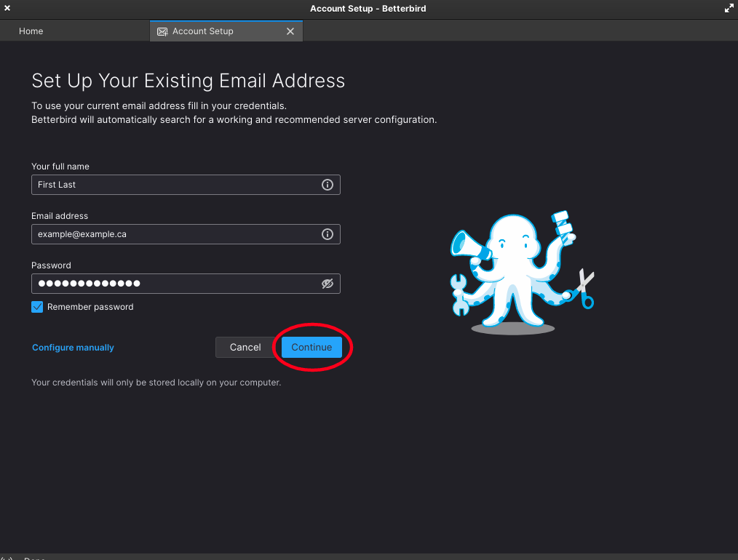Viewport: 738px width, 560px height.
Task: Close the Betterbird window
Action: [x=7, y=8]
